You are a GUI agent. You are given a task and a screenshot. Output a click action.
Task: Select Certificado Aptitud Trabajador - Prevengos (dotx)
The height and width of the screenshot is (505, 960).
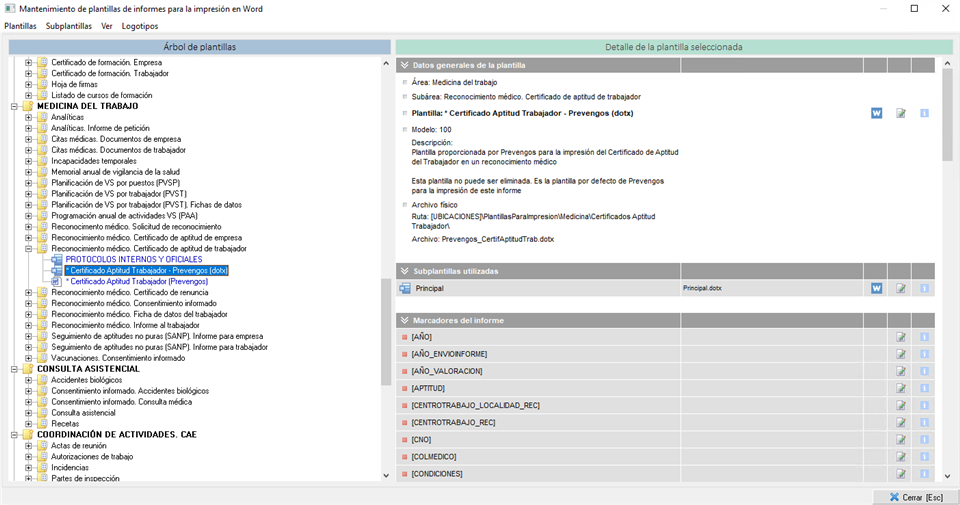pos(146,271)
